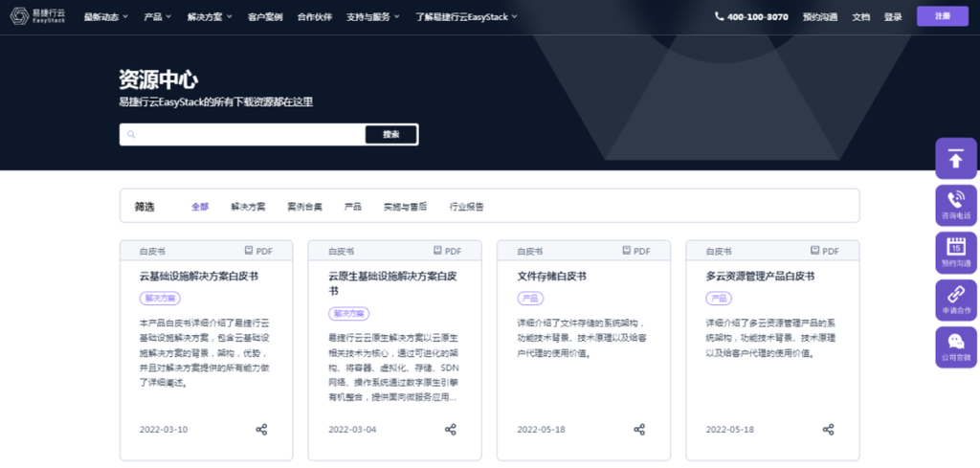Click the back-to-top arrow icon
Image resolution: width=980 pixels, height=468 pixels.
tap(956, 159)
